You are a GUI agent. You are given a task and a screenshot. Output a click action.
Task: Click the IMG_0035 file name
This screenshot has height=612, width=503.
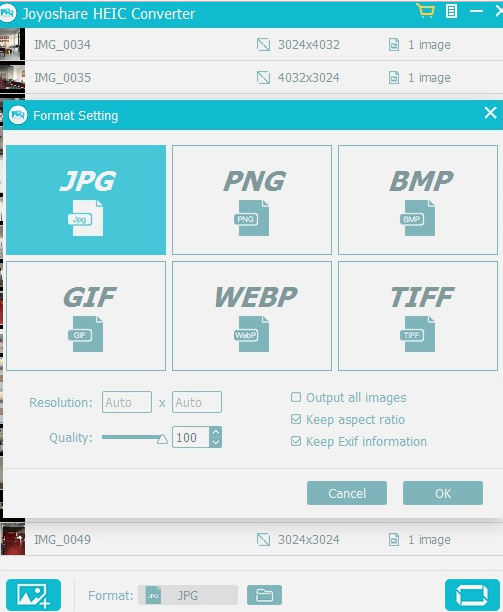coord(62,77)
